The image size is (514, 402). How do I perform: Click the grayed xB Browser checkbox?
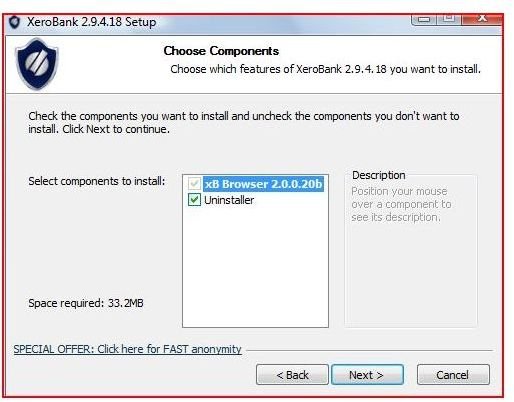pos(194,184)
